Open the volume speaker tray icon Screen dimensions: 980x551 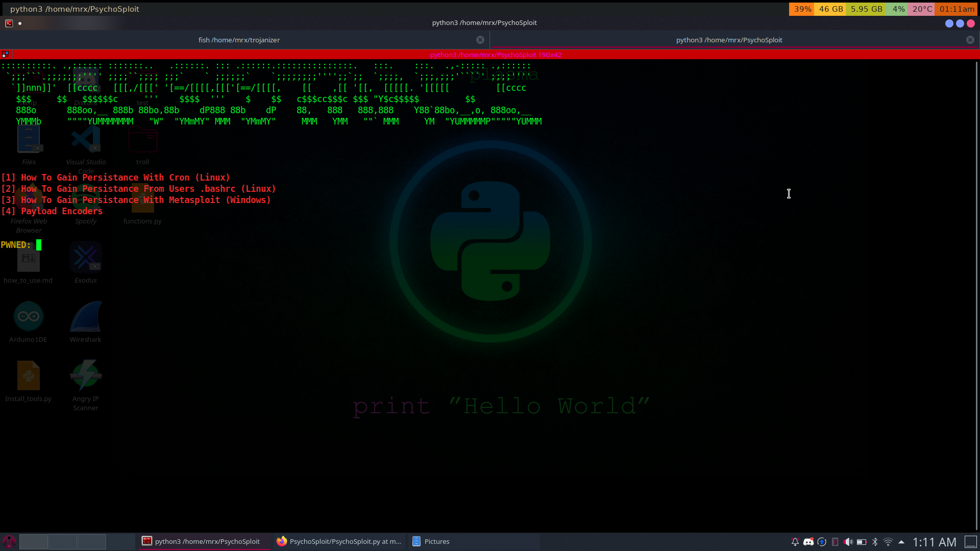(848, 542)
